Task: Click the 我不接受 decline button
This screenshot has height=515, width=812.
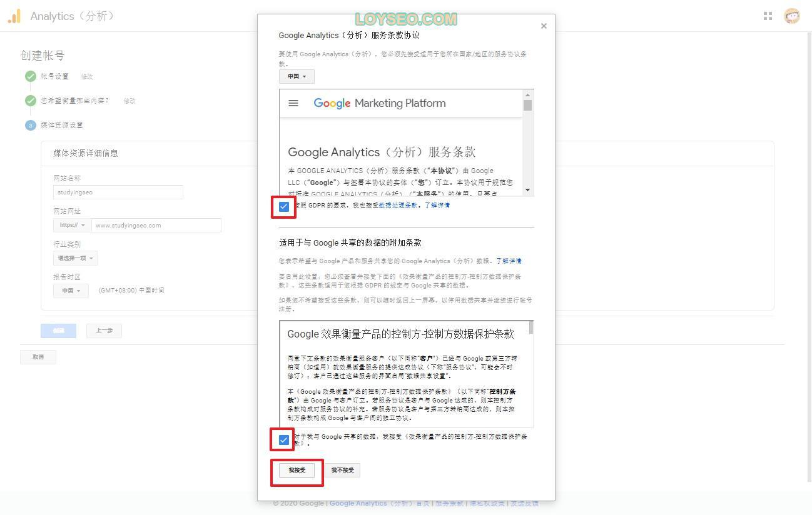Action: click(x=342, y=470)
